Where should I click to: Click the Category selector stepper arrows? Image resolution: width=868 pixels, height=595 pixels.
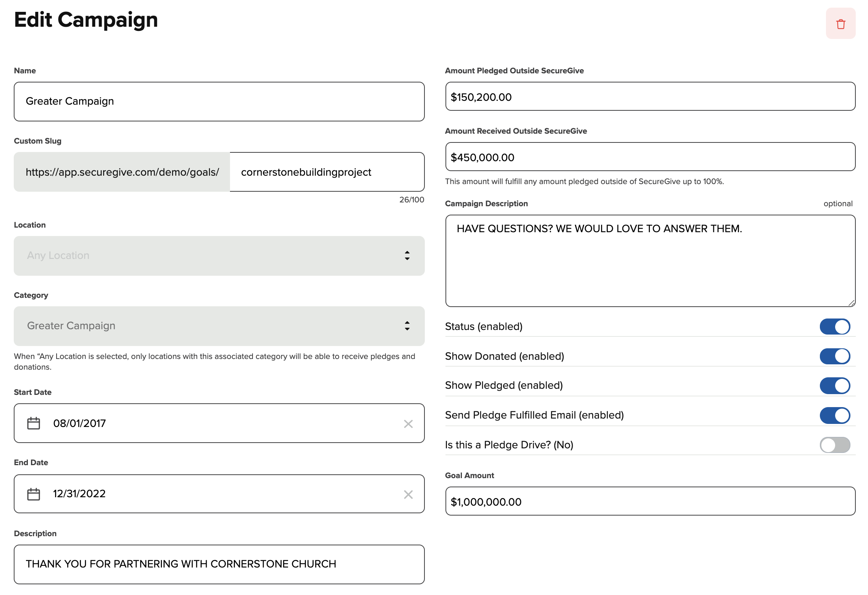(x=406, y=326)
